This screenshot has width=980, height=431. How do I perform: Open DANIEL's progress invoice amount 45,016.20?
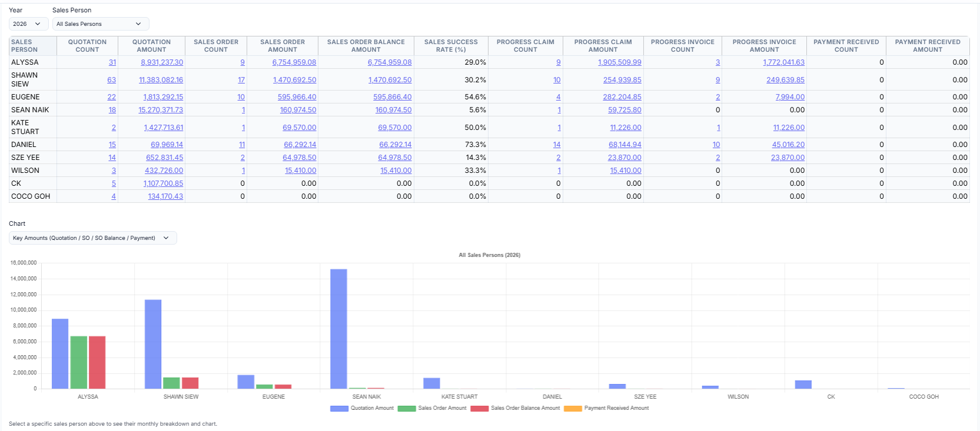tap(788, 145)
